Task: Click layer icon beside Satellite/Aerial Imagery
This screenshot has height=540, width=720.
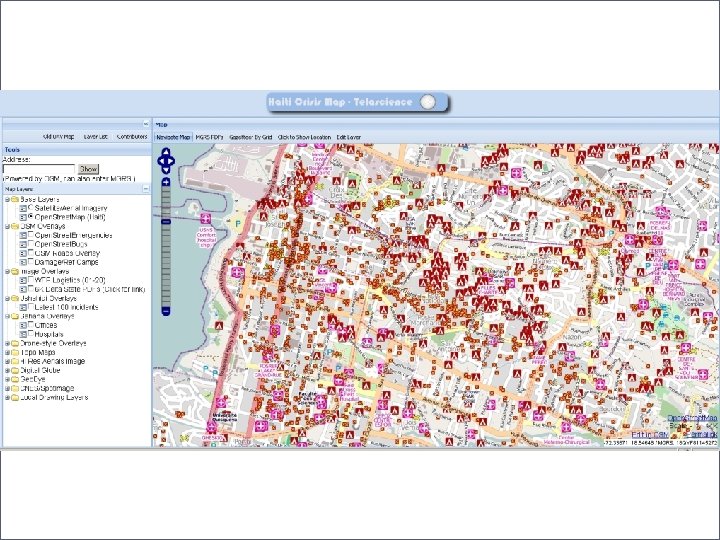Action: point(23,208)
